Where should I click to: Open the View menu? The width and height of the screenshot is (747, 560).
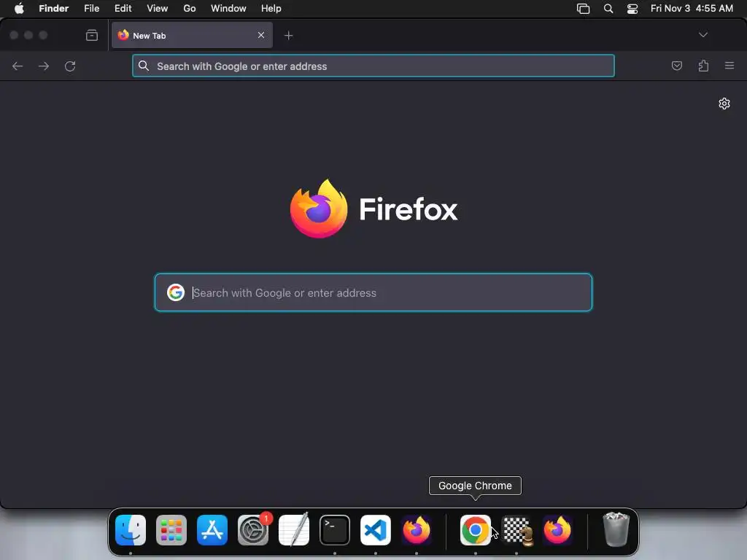[158, 8]
